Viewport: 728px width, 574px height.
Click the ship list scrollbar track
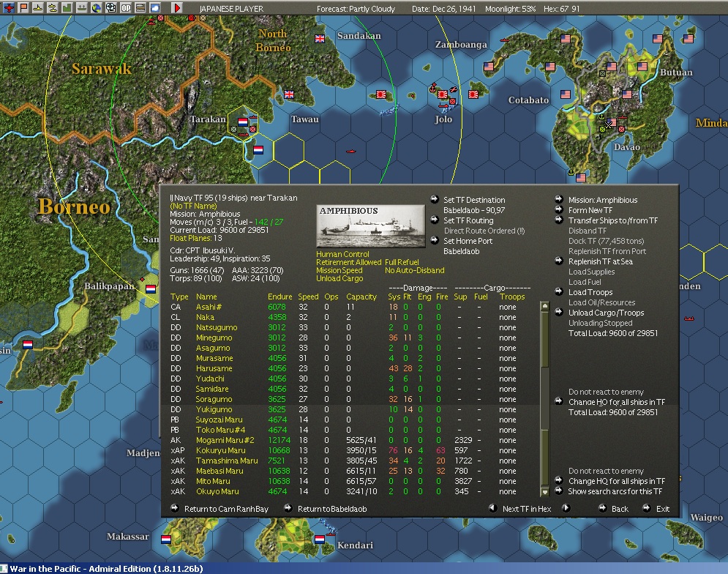click(x=544, y=399)
